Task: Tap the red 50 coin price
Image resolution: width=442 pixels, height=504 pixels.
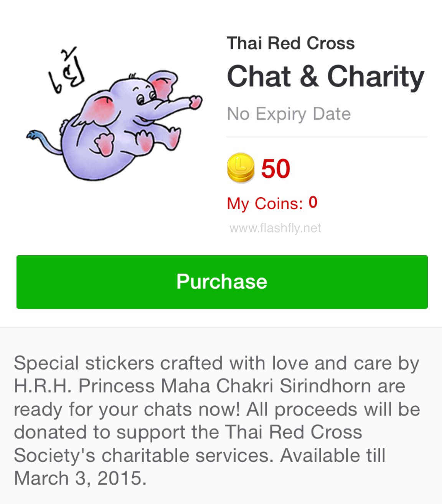Action: tap(275, 169)
